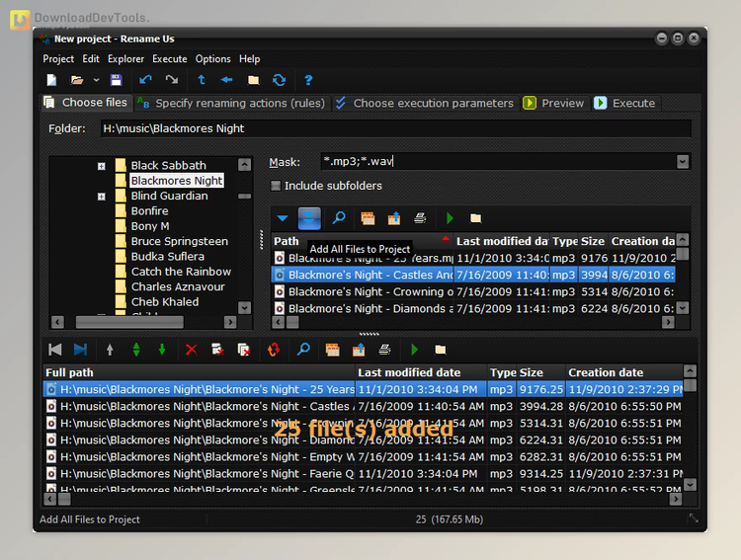
Task: Click the project list horizontal scrollbar right arrow
Action: click(676, 499)
